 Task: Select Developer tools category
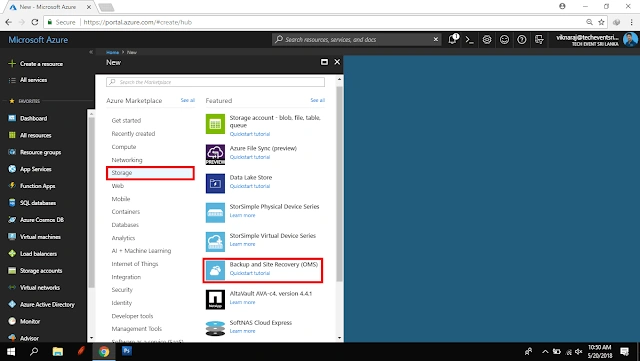132,316
